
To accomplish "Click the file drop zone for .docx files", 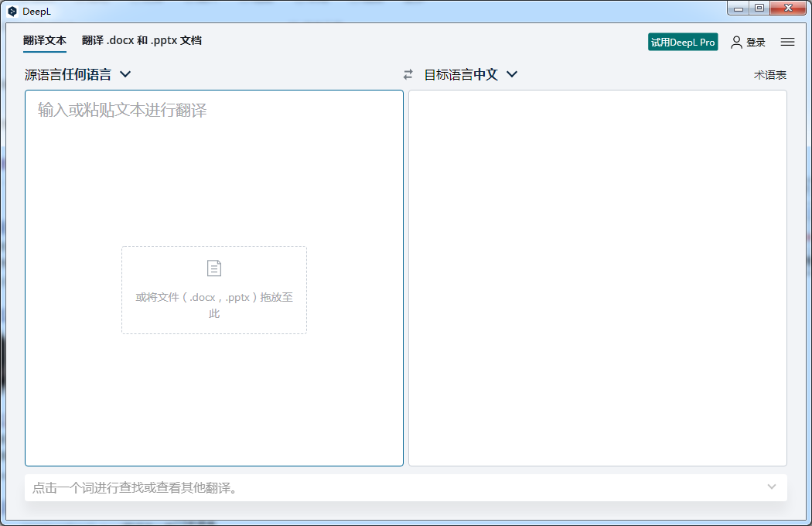I will tap(213, 290).
